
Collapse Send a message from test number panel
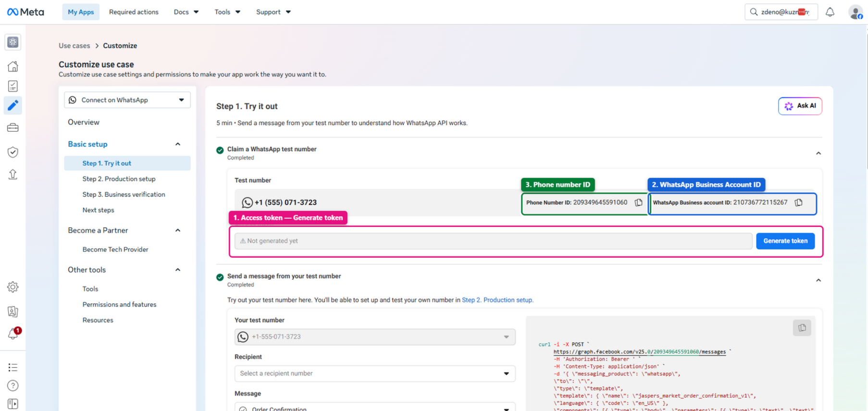click(818, 280)
